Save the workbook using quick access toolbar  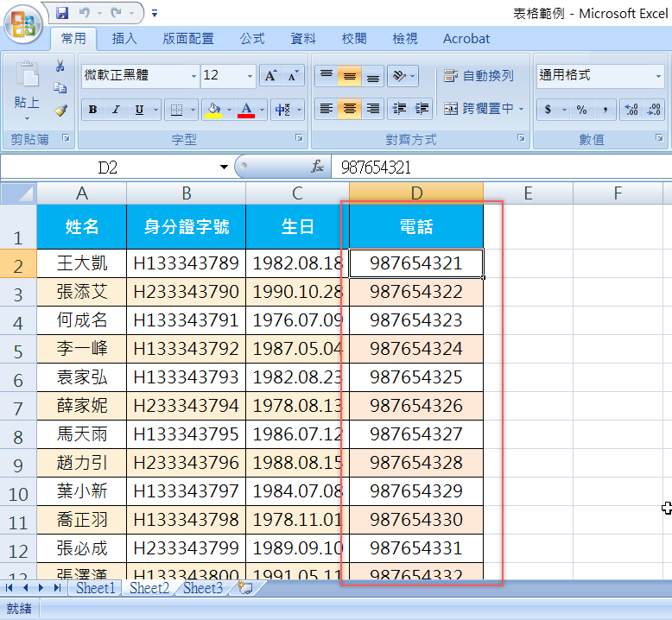click(x=62, y=13)
